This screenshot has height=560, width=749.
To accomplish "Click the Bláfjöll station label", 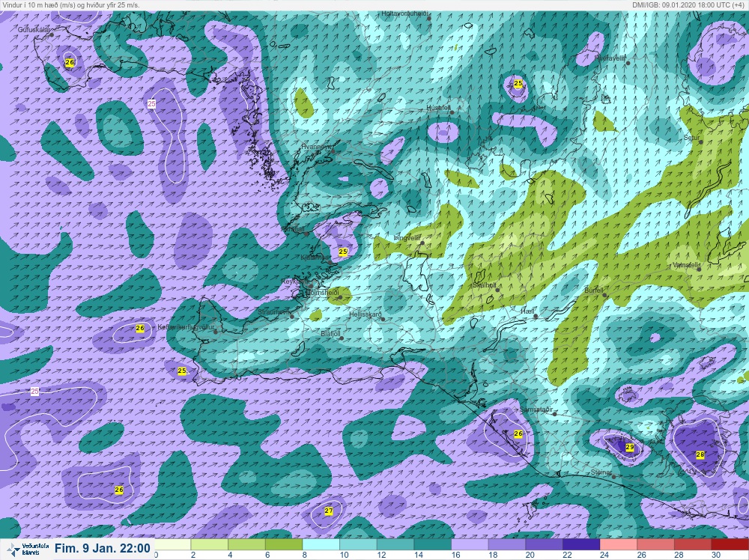I will pos(330,334).
